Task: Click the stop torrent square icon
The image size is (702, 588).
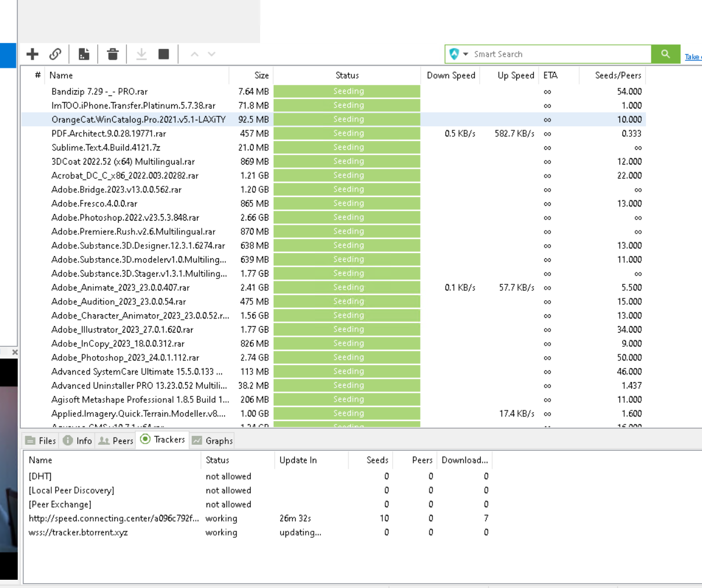Action: [164, 54]
